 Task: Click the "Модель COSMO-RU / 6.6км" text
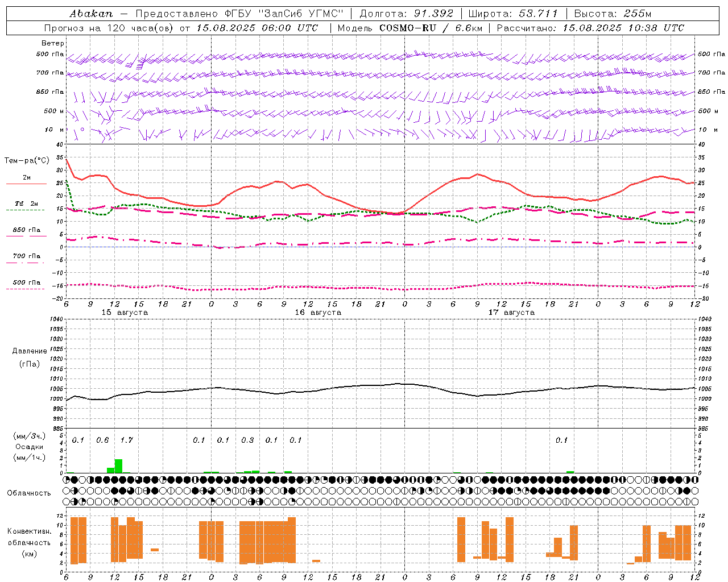[x=409, y=28]
